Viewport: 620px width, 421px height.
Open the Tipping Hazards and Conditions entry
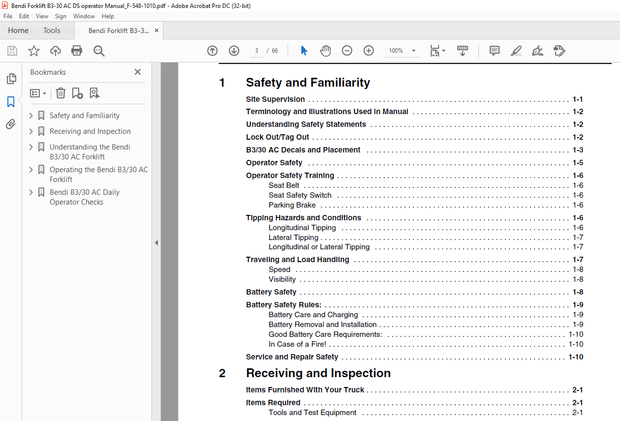point(303,218)
